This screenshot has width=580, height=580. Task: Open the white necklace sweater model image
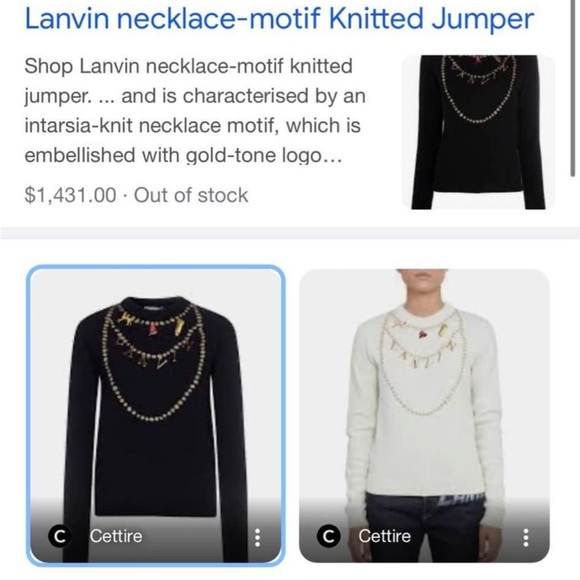point(424,415)
